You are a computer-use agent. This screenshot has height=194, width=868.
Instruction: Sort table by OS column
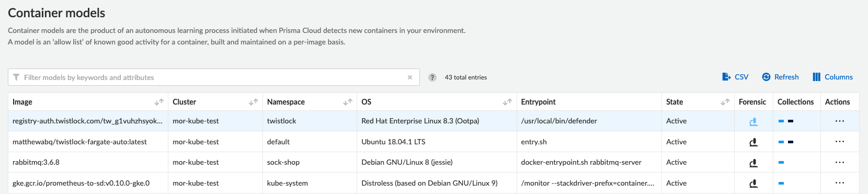pyautogui.click(x=507, y=102)
